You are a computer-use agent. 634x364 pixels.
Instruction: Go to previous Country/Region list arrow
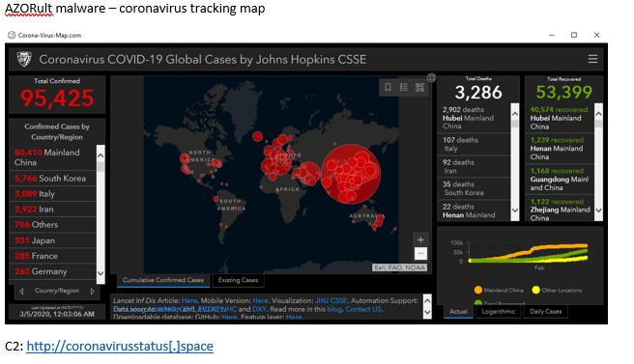21,291
